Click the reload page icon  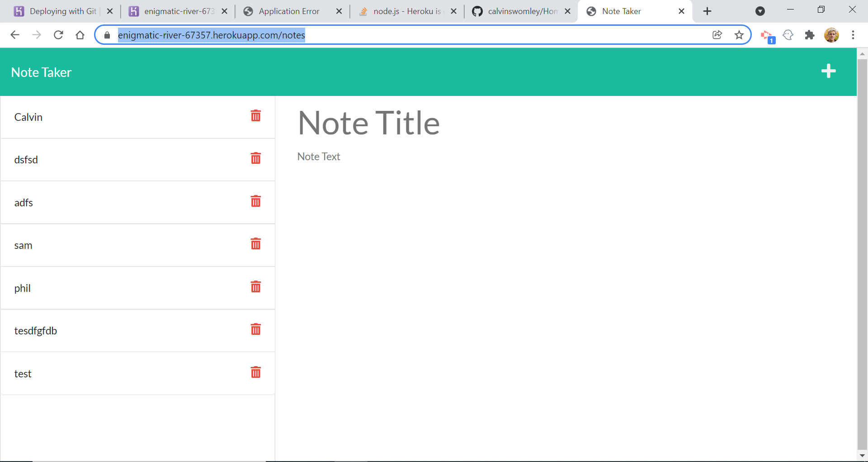pyautogui.click(x=58, y=35)
